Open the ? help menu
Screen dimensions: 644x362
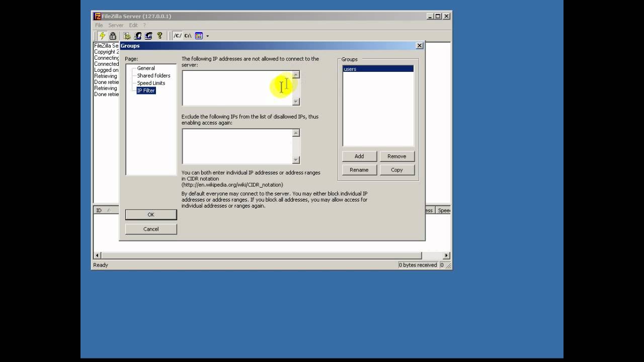tap(144, 25)
